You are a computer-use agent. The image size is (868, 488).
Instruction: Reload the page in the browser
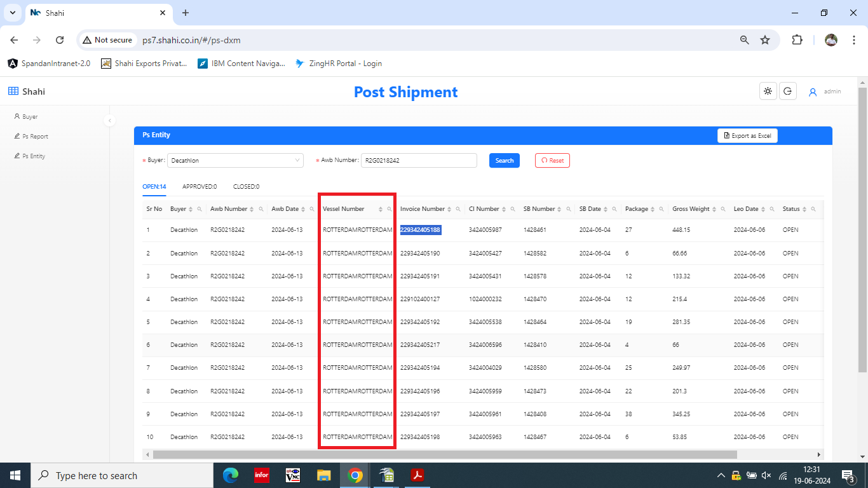click(x=60, y=40)
